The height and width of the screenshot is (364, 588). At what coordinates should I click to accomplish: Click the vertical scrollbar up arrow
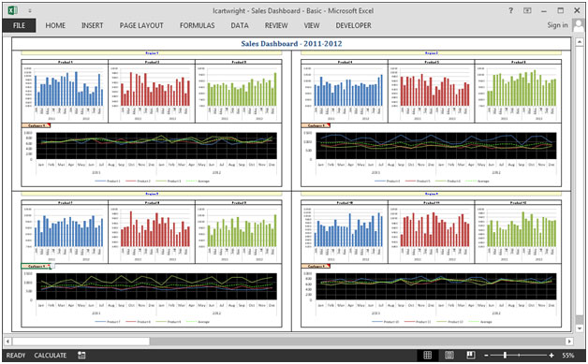(580, 41)
